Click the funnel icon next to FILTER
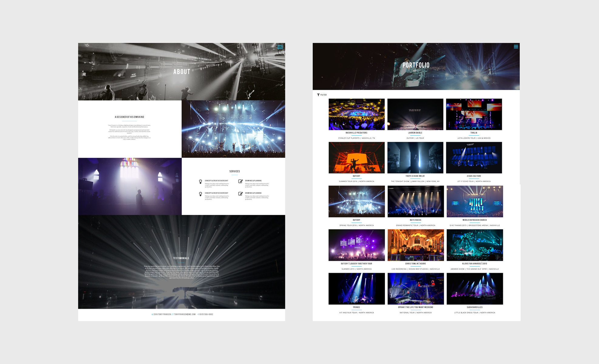Screen dimensions: 599x364 (318, 95)
